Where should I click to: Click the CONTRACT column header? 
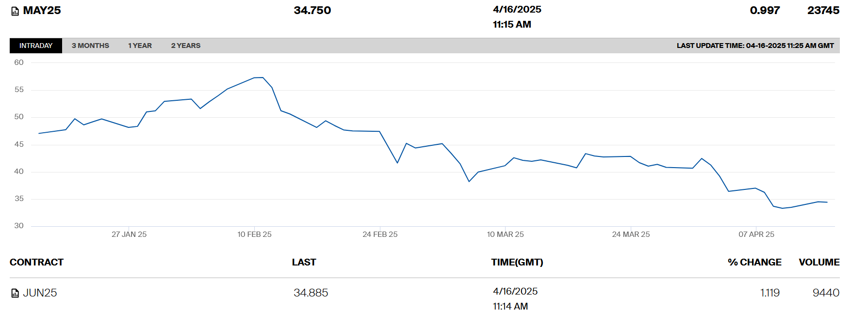36,262
